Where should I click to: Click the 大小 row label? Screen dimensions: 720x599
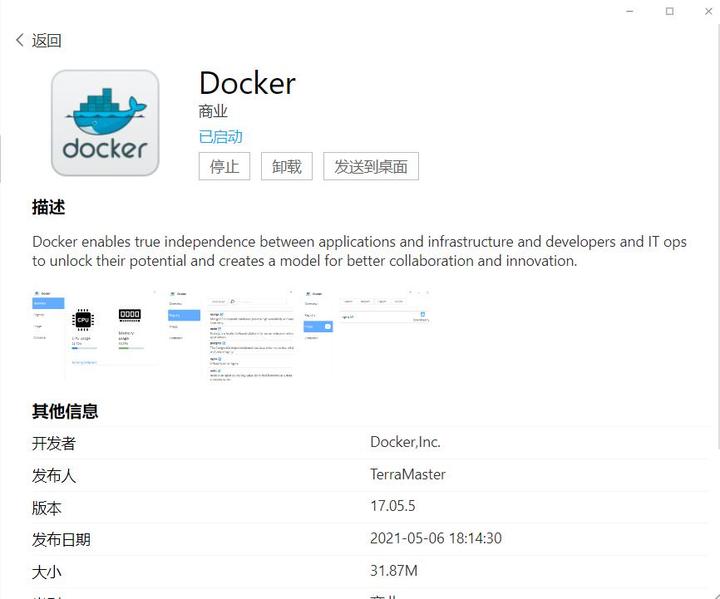click(x=46, y=572)
